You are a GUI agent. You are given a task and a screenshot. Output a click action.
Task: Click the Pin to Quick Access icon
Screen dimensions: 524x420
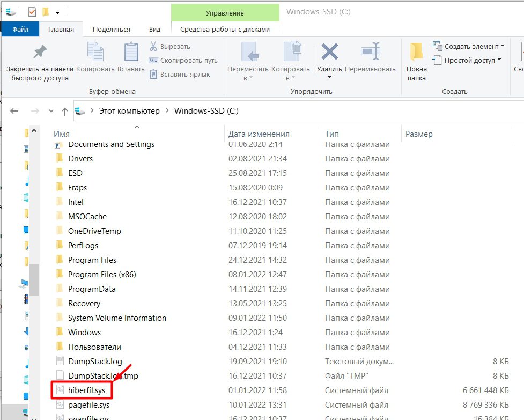click(40, 52)
